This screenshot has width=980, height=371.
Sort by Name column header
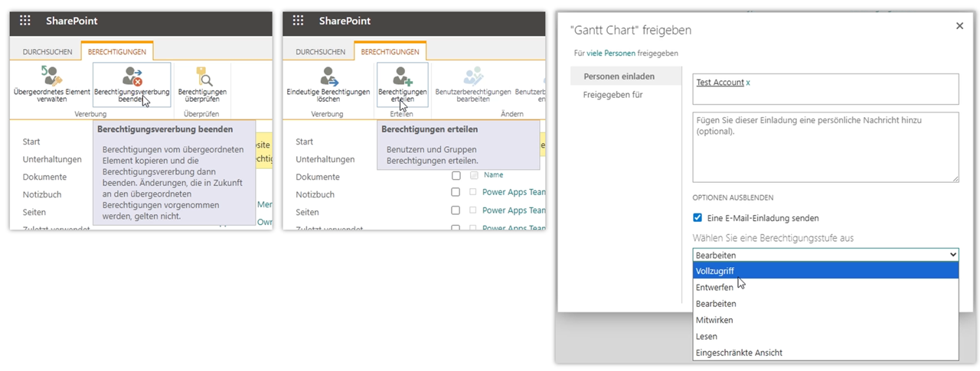tap(494, 175)
